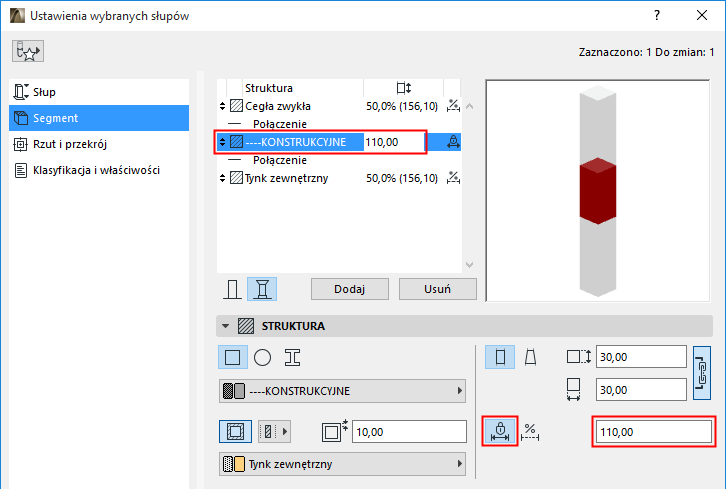
Task: Reorder handle of KONSTRUKCYJNE row
Action: pyautogui.click(x=222, y=142)
